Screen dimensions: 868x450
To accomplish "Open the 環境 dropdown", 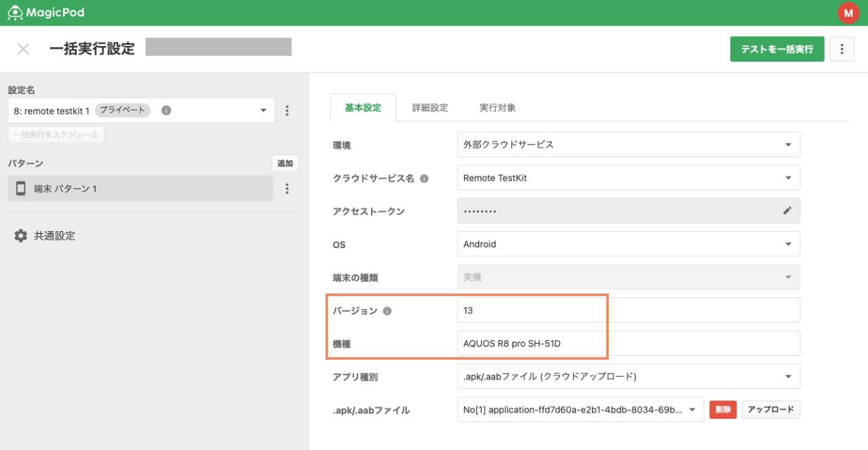I will pos(629,144).
